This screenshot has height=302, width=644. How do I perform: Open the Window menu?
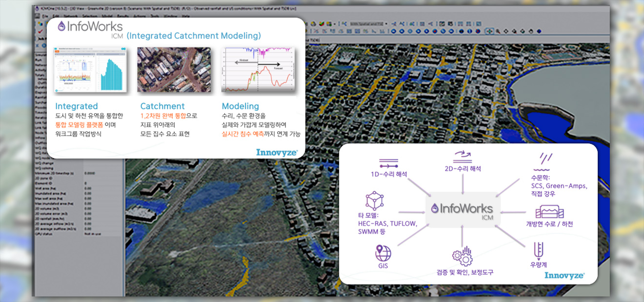point(171,16)
